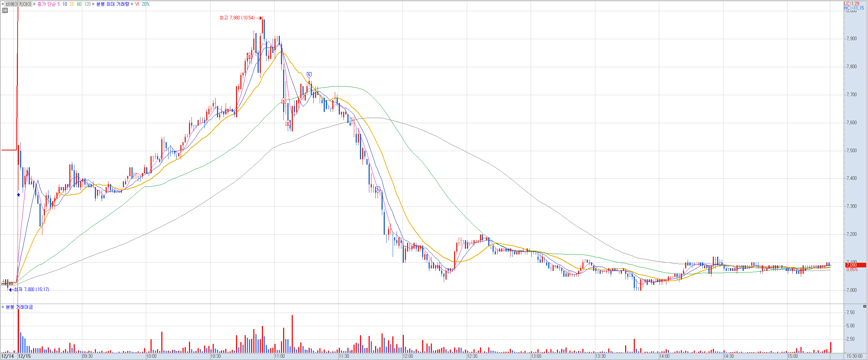The width and height of the screenshot is (868, 360).
Task: Click the 13:00 time axis label
Action: pyautogui.click(x=536, y=356)
